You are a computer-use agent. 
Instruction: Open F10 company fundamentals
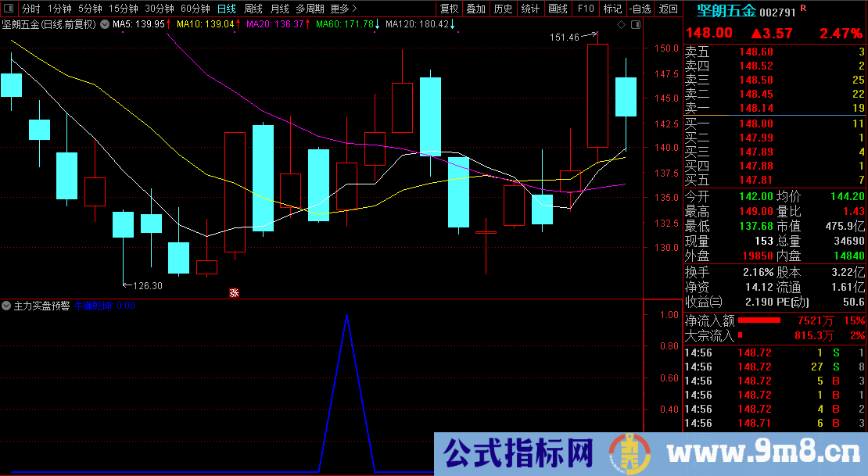pyautogui.click(x=585, y=9)
